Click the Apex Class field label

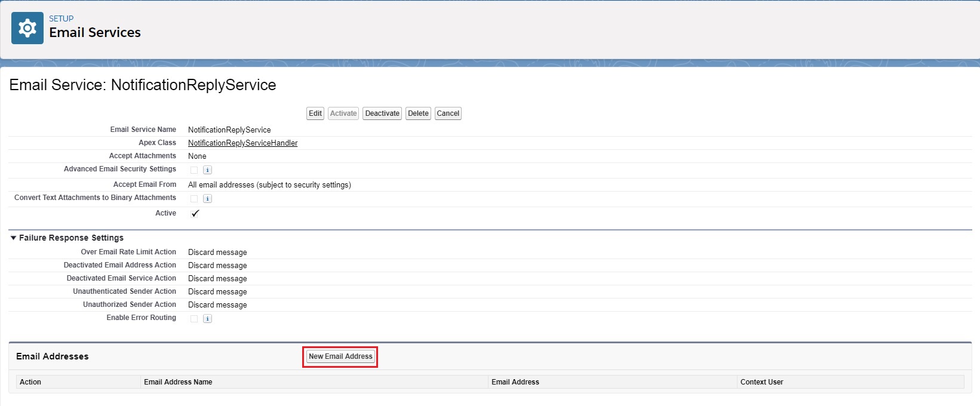pyautogui.click(x=157, y=143)
